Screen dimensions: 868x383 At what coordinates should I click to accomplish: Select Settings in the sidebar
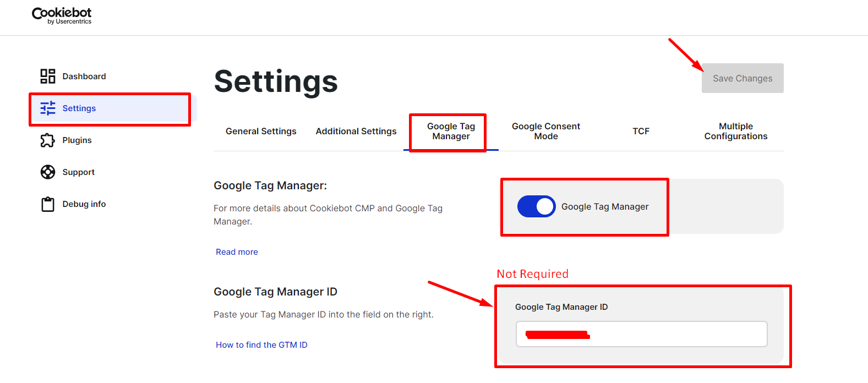click(113, 108)
